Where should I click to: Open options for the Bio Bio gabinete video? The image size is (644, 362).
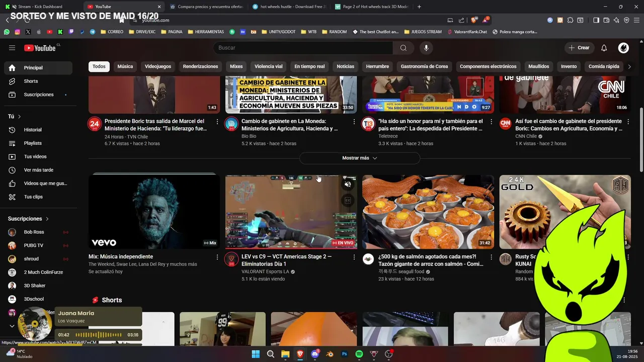354,122
